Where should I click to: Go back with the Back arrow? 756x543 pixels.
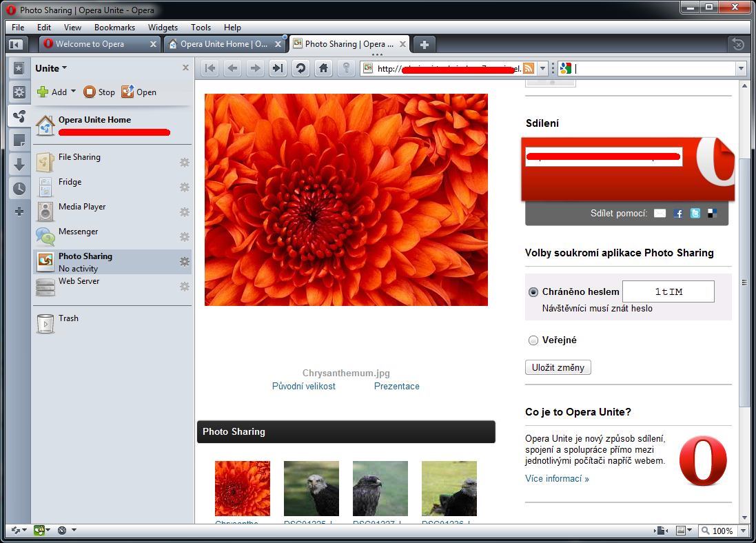pos(232,68)
